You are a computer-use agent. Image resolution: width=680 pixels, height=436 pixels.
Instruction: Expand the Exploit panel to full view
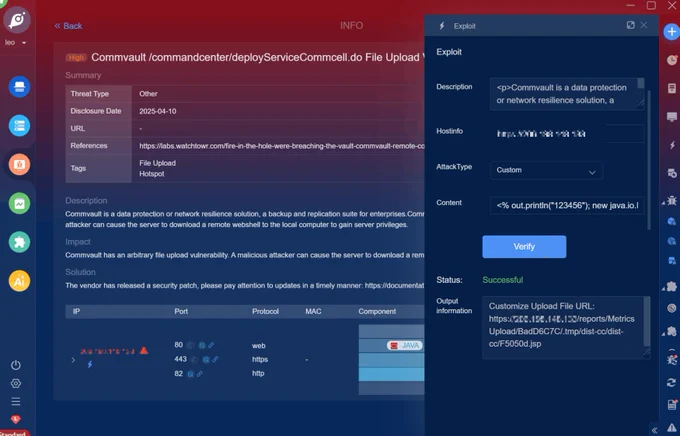tap(631, 25)
